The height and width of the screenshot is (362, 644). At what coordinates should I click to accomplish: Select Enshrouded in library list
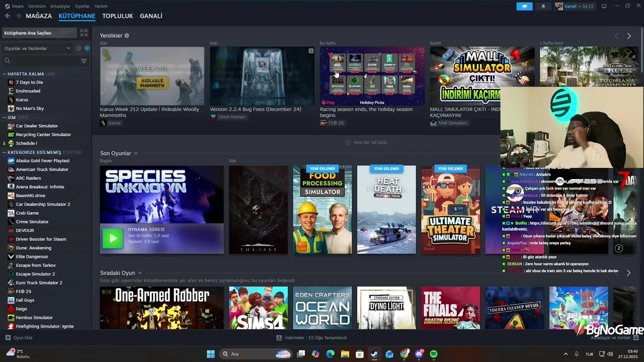(x=28, y=91)
